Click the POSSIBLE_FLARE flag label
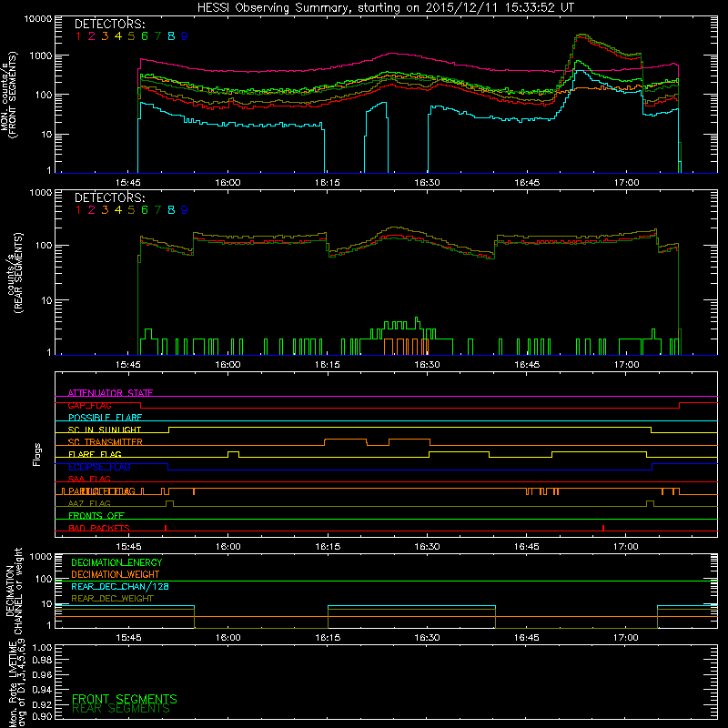728x728 pixels. coord(105,418)
